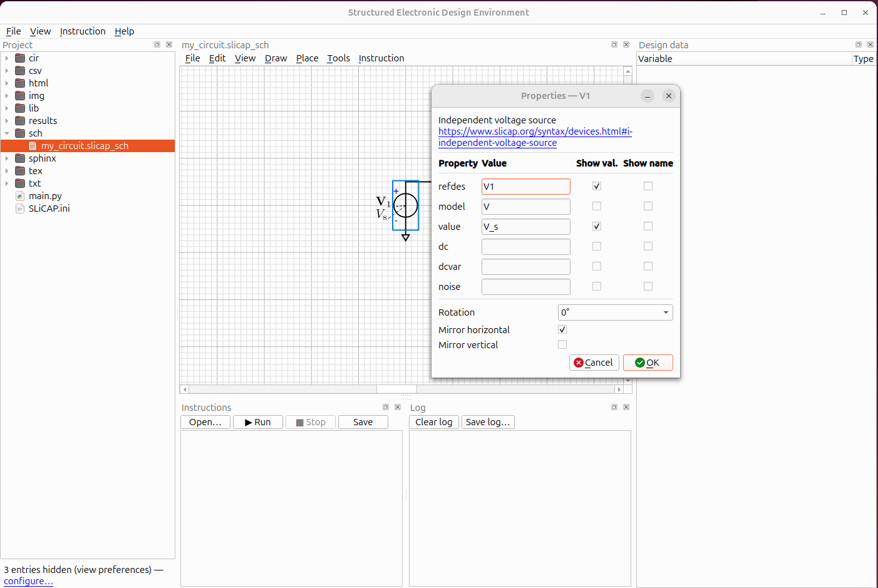
Task: Enable Show val. for model
Action: click(597, 206)
